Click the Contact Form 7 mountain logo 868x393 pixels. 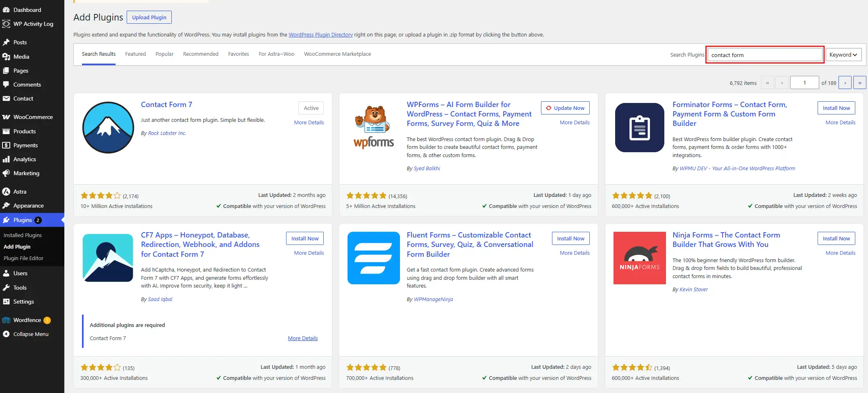(108, 128)
